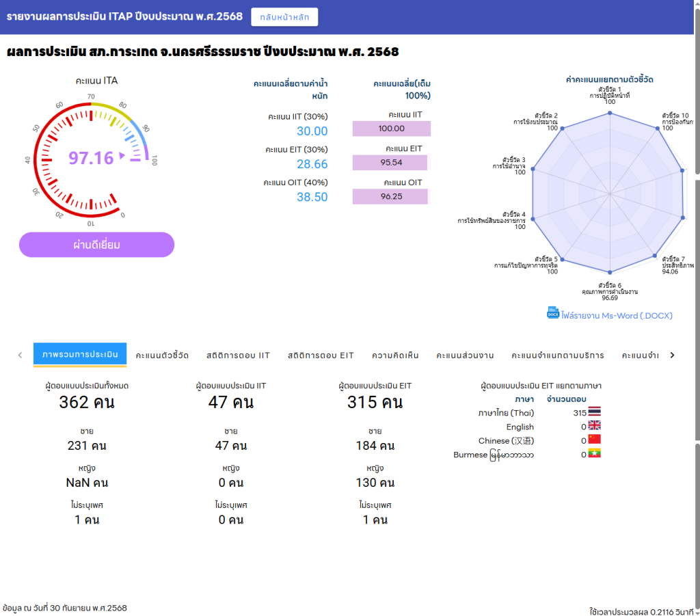
Task: Click the radar point for ตัวชี้วัด 1
Action: pyautogui.click(x=609, y=113)
